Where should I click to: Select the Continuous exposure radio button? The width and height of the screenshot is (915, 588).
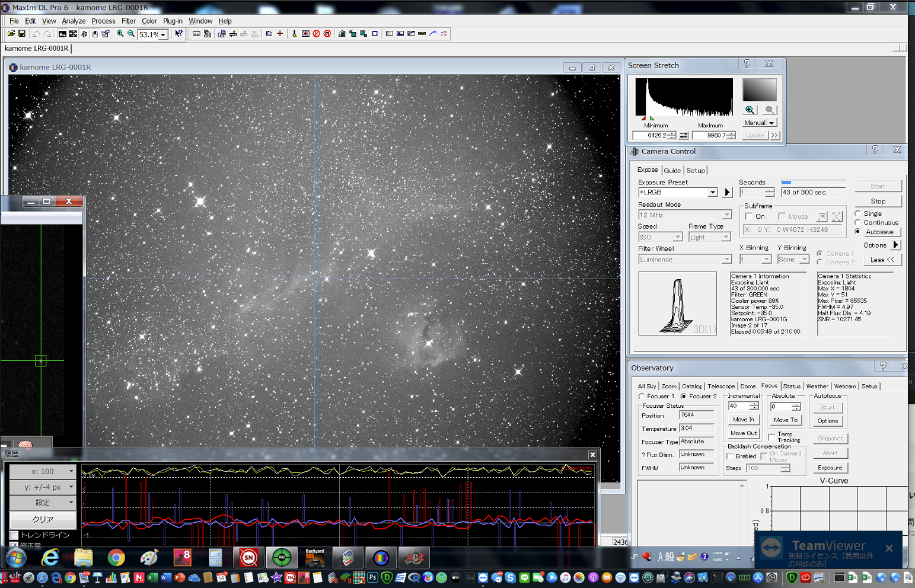(857, 222)
